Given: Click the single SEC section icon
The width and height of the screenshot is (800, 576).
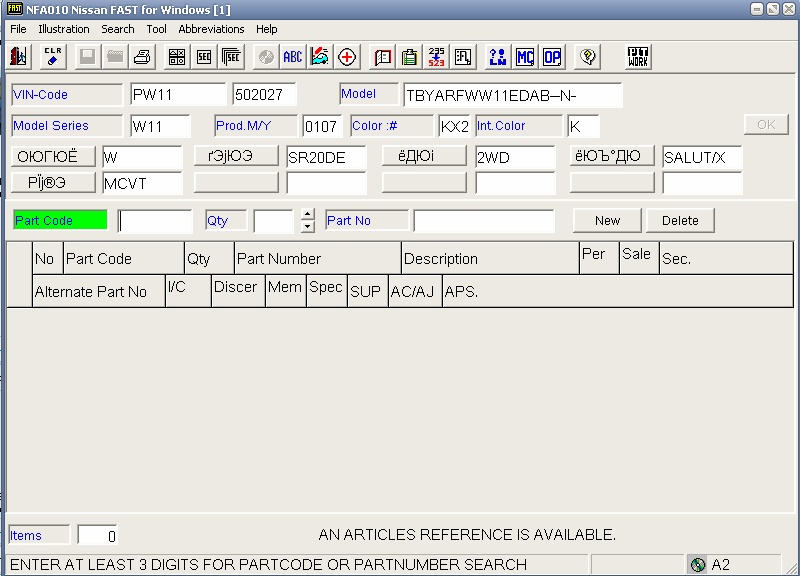Looking at the screenshot, I should click(x=204, y=57).
